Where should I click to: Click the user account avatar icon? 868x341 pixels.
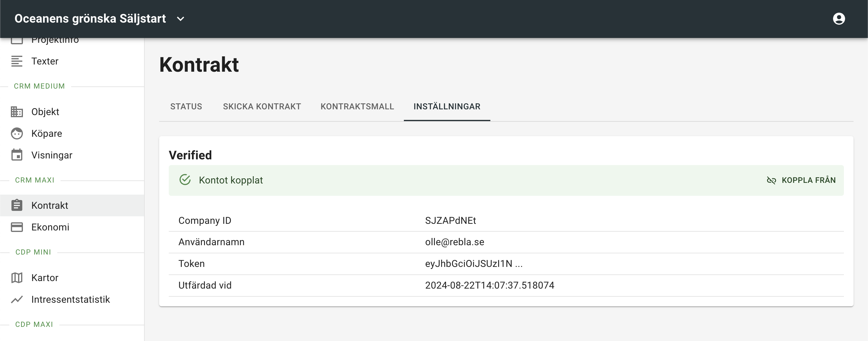[838, 18]
